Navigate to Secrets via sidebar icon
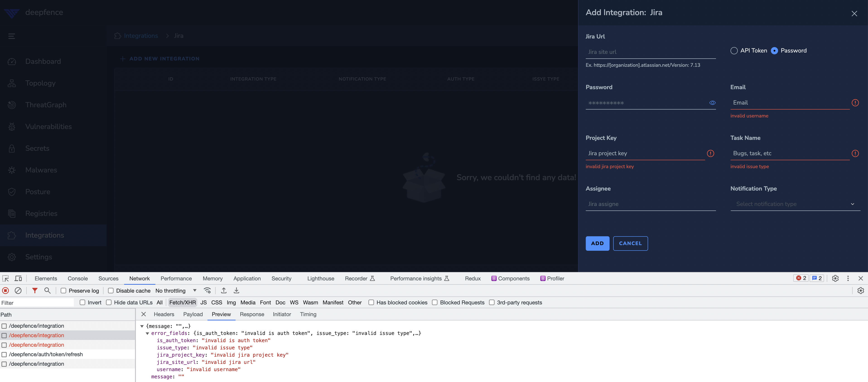 coord(12,148)
